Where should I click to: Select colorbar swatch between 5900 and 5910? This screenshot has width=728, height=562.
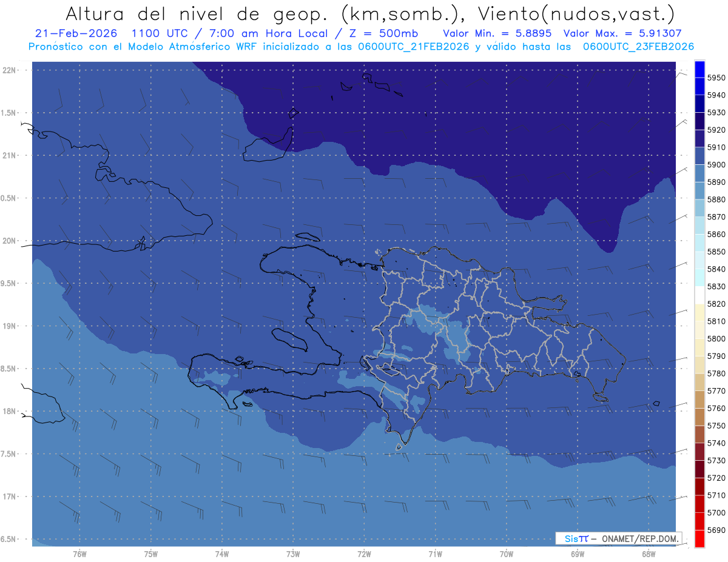pos(699,156)
